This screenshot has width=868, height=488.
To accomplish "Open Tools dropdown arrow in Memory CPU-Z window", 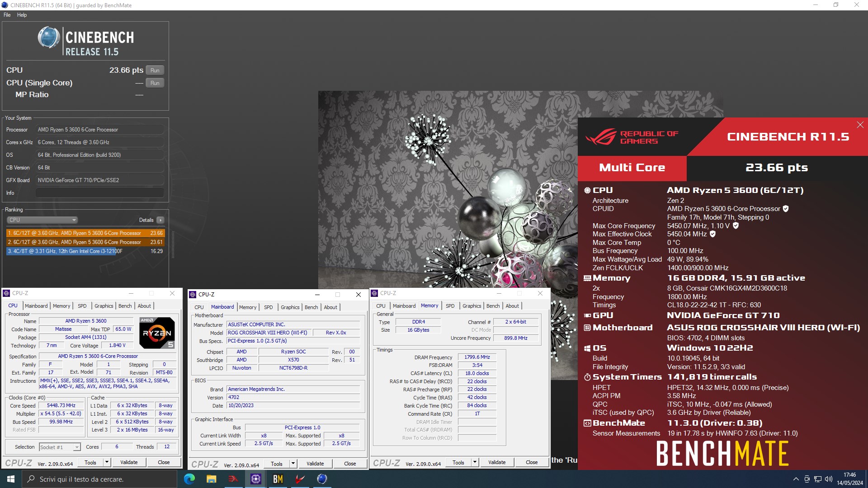I will click(475, 462).
